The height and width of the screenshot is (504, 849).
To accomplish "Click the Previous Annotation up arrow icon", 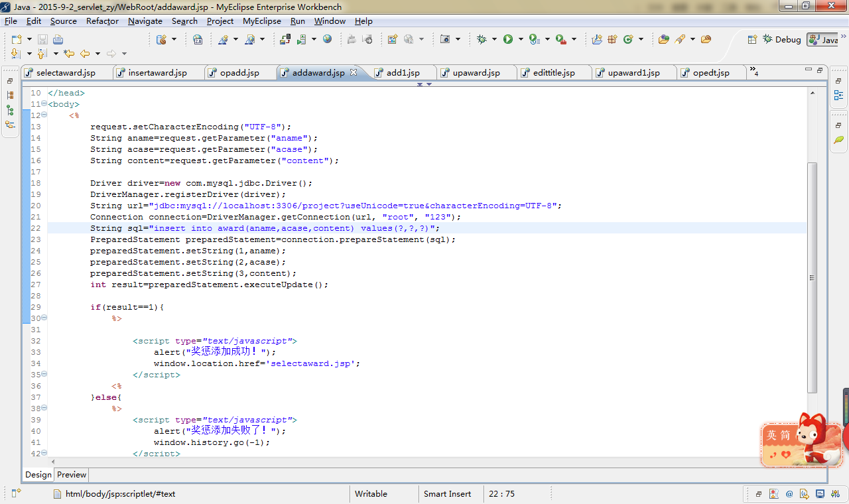I will [42, 54].
